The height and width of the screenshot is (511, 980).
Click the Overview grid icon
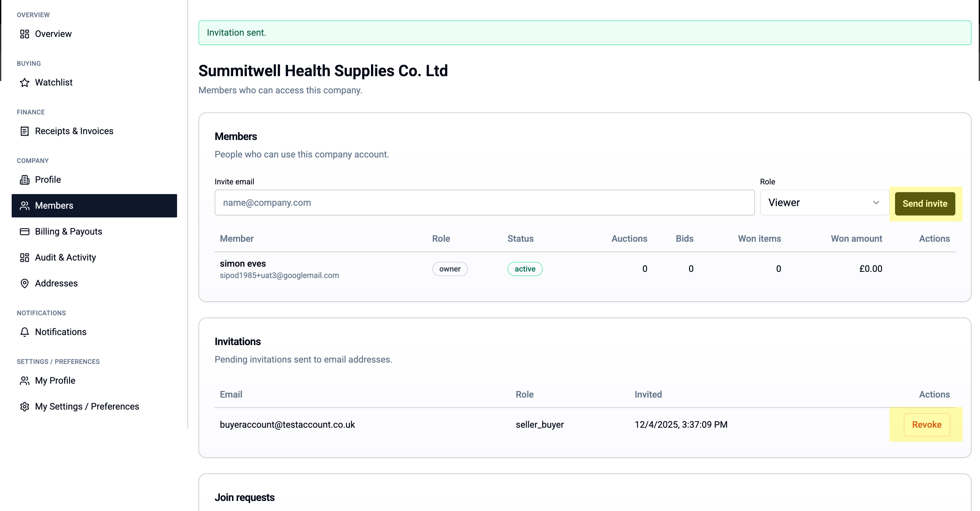(24, 34)
